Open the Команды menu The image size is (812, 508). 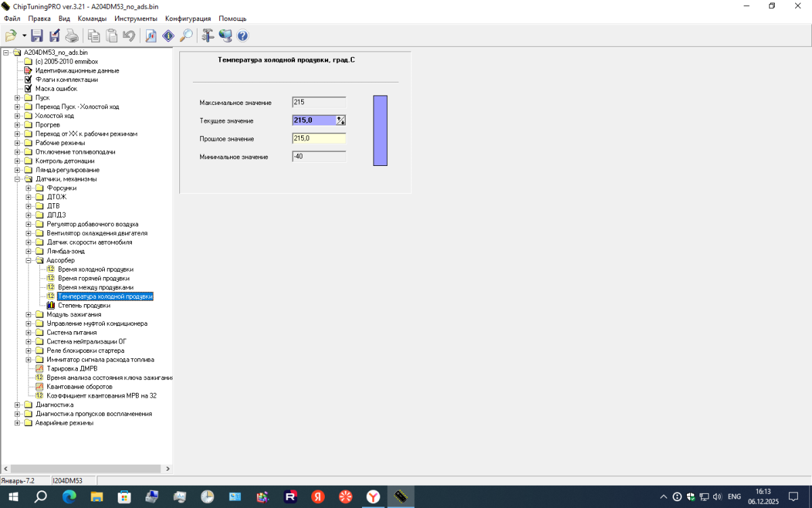(92, 18)
